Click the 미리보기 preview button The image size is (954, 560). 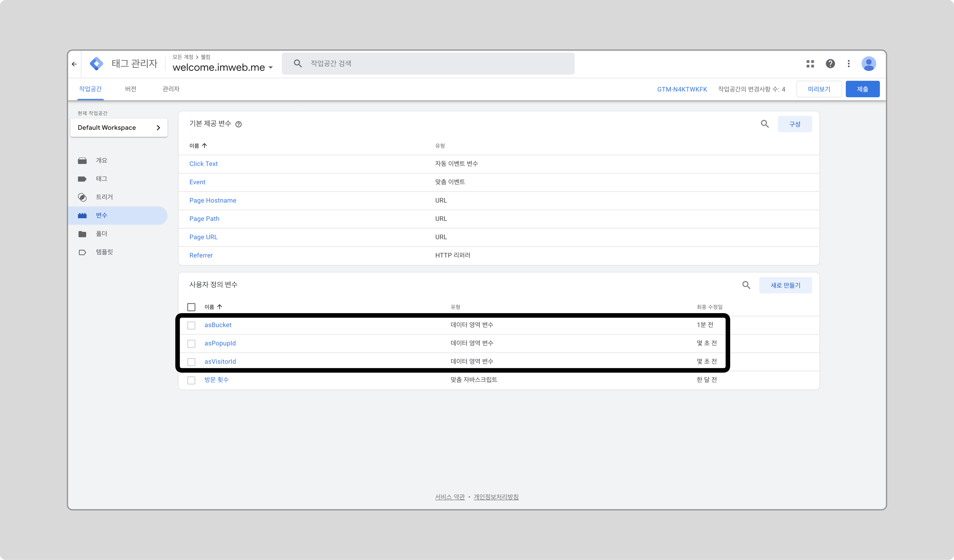pyautogui.click(x=819, y=89)
